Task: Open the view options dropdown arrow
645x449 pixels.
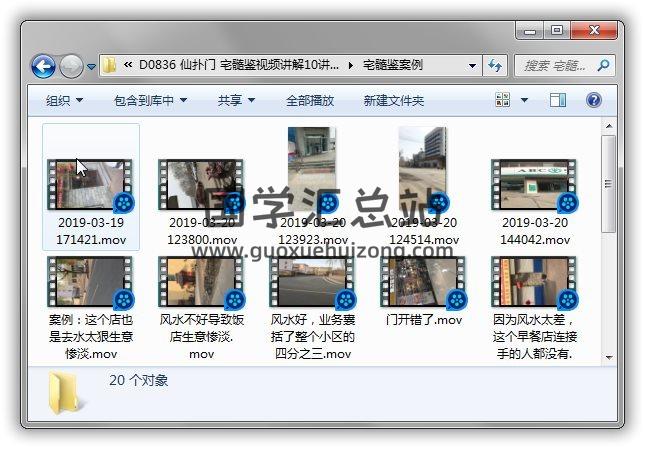Action: pos(525,100)
